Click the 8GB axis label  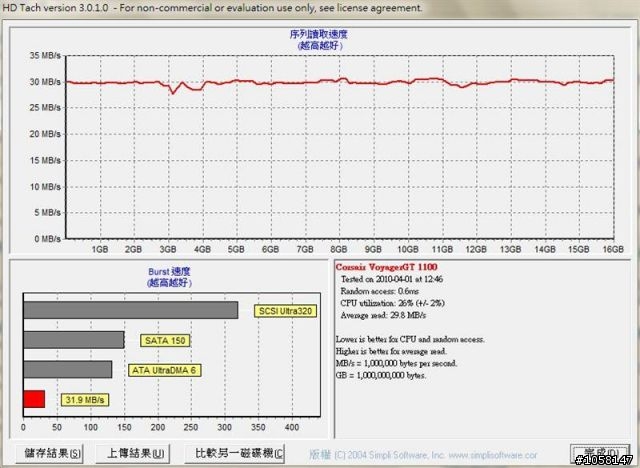[x=339, y=249]
